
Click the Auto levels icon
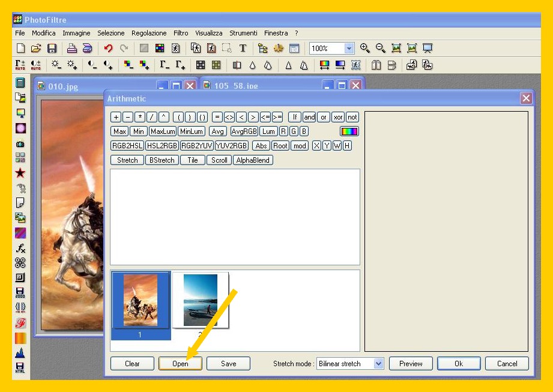tap(20, 65)
